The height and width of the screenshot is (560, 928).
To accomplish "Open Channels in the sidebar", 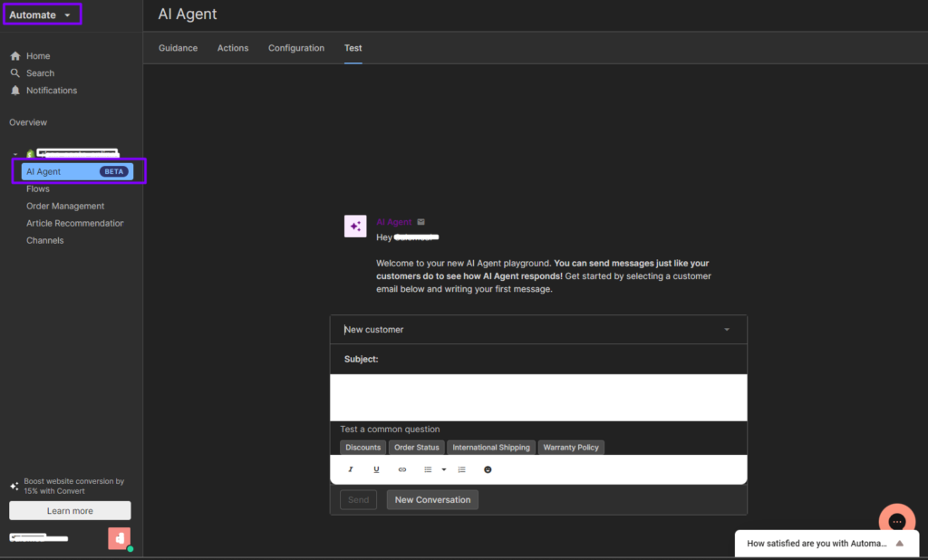I will (x=45, y=240).
